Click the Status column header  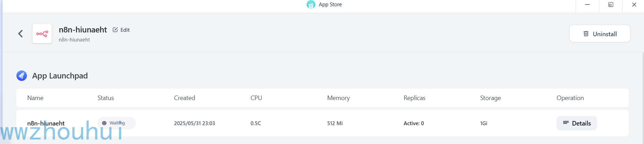pyautogui.click(x=105, y=98)
